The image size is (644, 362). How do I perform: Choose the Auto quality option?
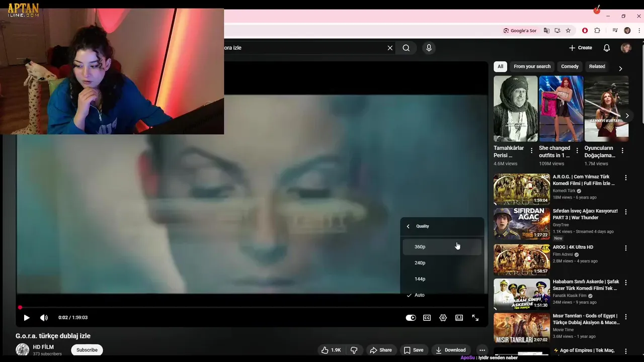tap(442, 295)
